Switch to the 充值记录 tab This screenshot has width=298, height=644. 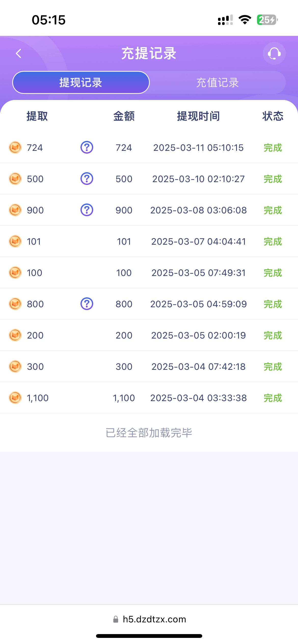click(x=218, y=83)
